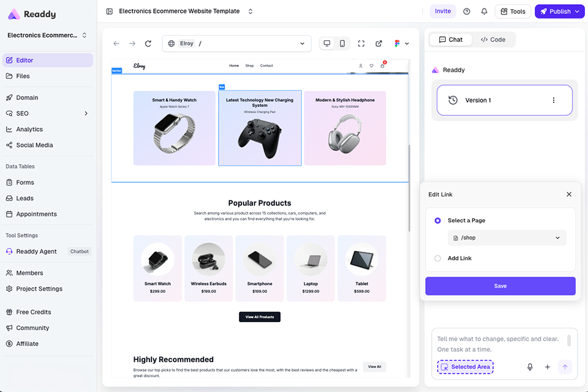Open Social Media in sidebar

pyautogui.click(x=48, y=145)
